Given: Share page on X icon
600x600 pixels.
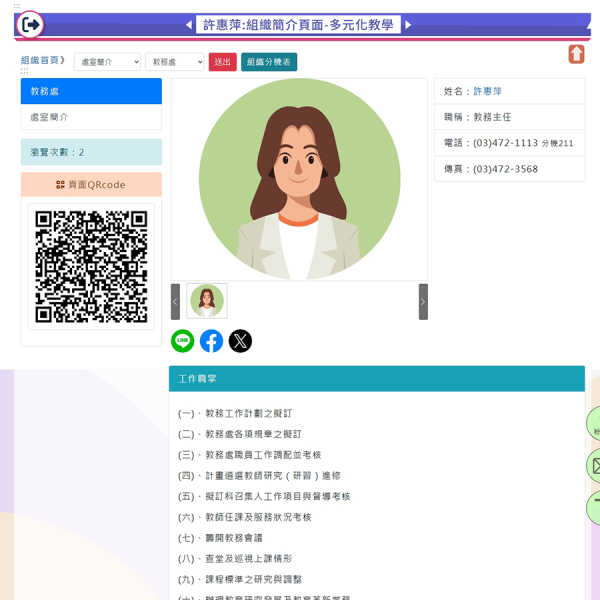Looking at the screenshot, I should pos(240,341).
